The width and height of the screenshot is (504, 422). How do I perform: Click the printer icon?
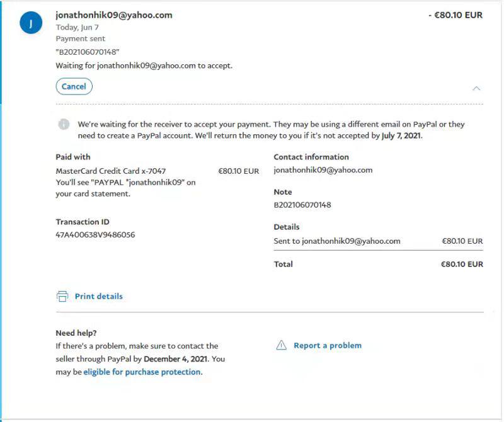[x=62, y=296]
